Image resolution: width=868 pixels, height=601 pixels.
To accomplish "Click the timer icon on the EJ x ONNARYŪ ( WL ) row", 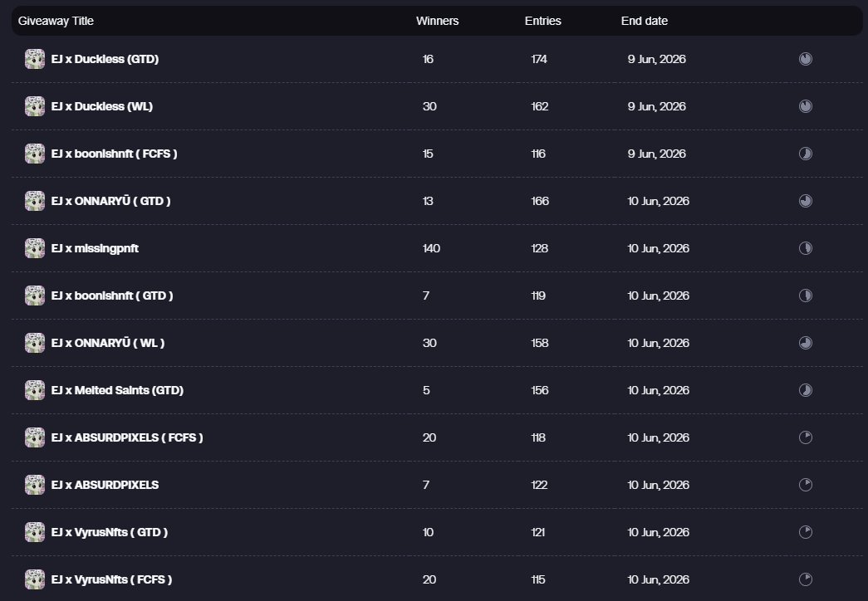I will point(806,343).
